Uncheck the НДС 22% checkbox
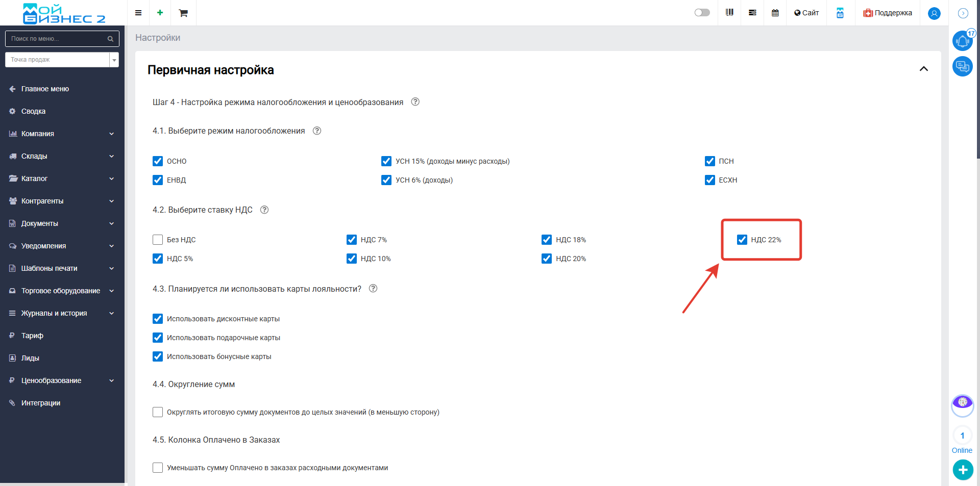This screenshot has height=486, width=980. tap(742, 240)
